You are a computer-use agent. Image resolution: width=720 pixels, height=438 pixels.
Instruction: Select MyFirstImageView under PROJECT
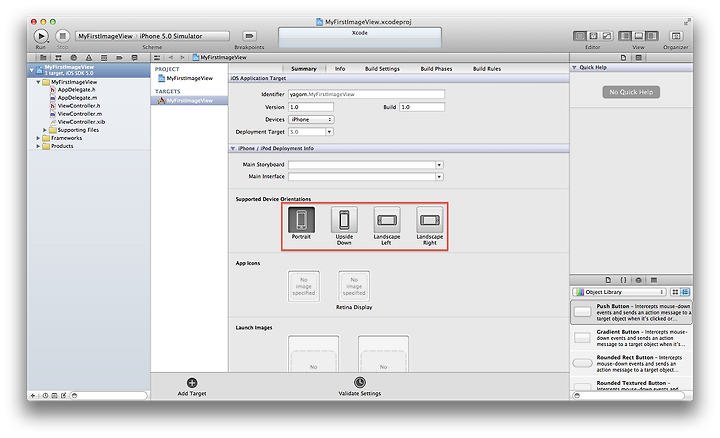(x=189, y=79)
